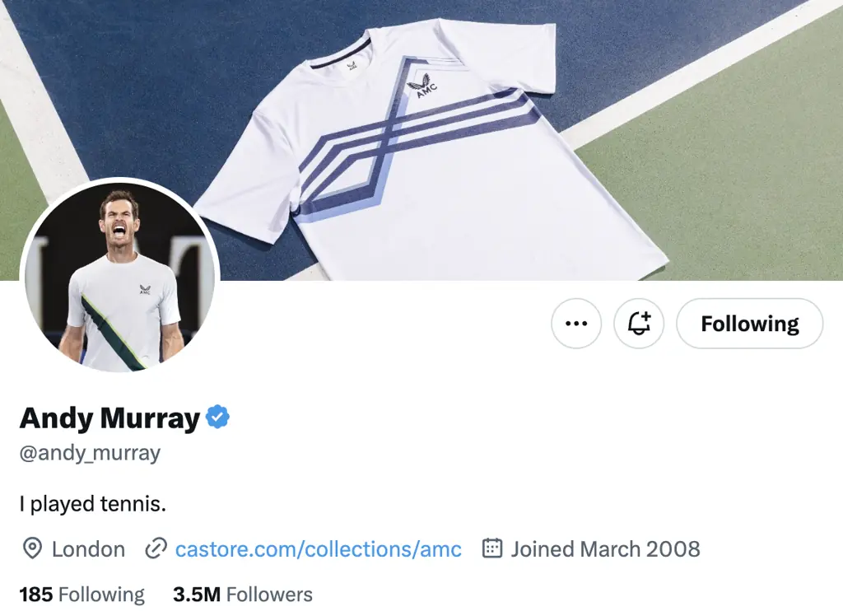The image size is (843, 616).
Task: Click the Andy Murray display name
Action: [109, 418]
